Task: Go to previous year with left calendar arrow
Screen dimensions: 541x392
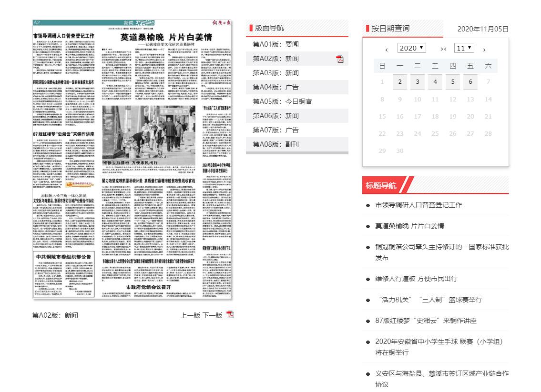Action: point(387,49)
